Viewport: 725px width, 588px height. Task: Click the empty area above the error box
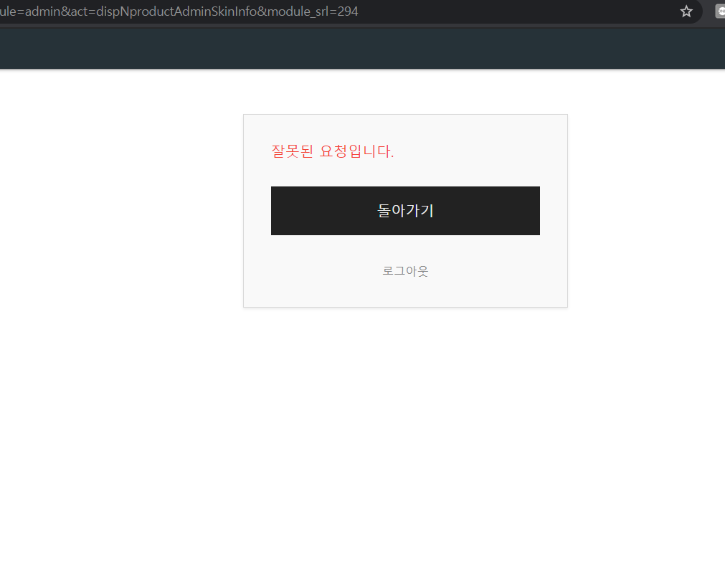[x=405, y=92]
